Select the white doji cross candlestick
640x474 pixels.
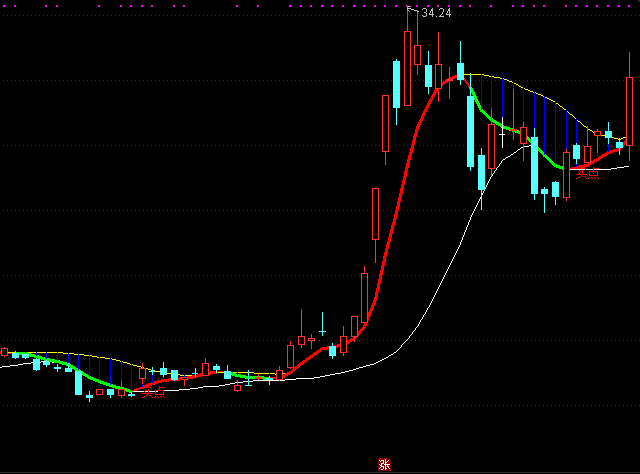[x=502, y=132]
